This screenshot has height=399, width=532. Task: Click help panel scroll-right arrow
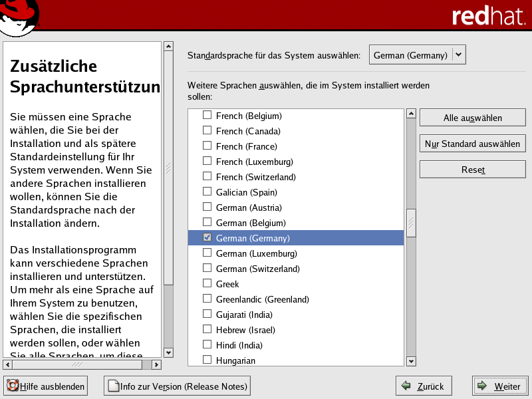[x=157, y=364]
